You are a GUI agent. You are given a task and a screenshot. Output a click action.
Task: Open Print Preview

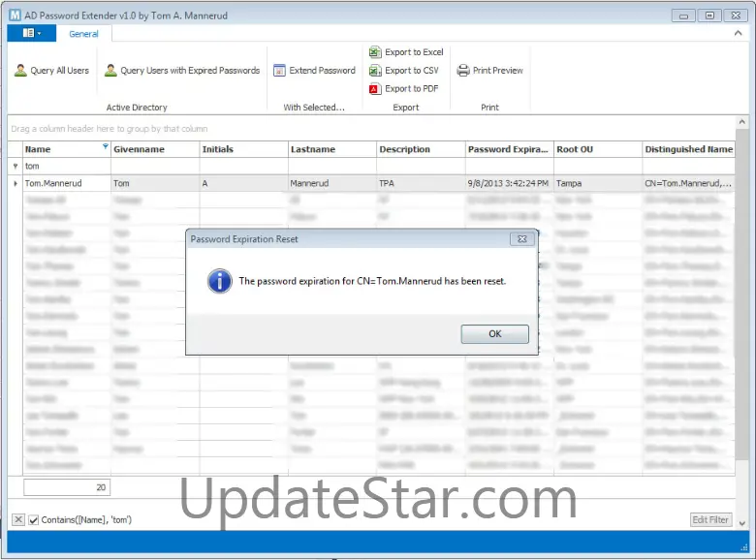pos(489,71)
